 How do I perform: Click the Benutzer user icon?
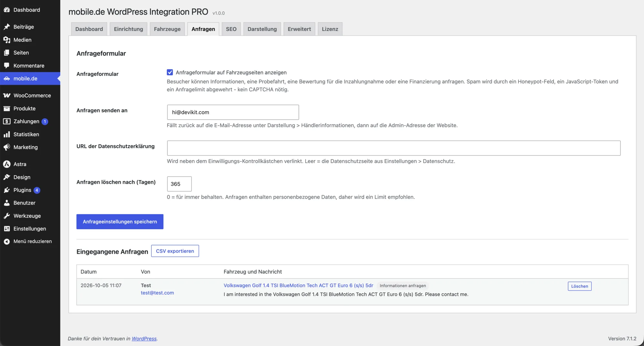(x=7, y=203)
